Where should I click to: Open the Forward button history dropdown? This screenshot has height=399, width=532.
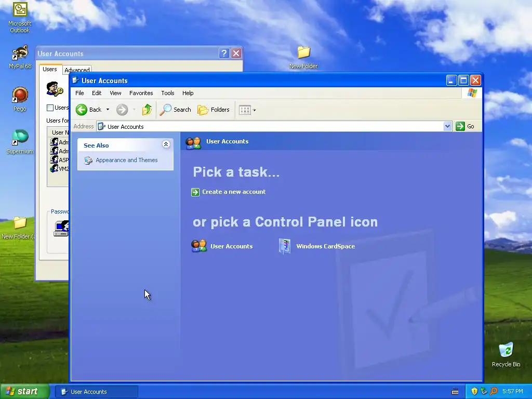[x=135, y=110]
